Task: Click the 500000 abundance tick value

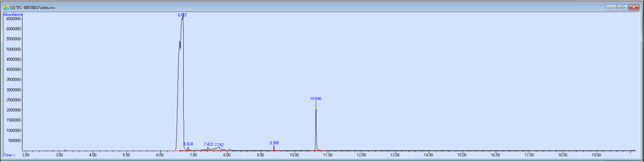Action: pos(15,141)
